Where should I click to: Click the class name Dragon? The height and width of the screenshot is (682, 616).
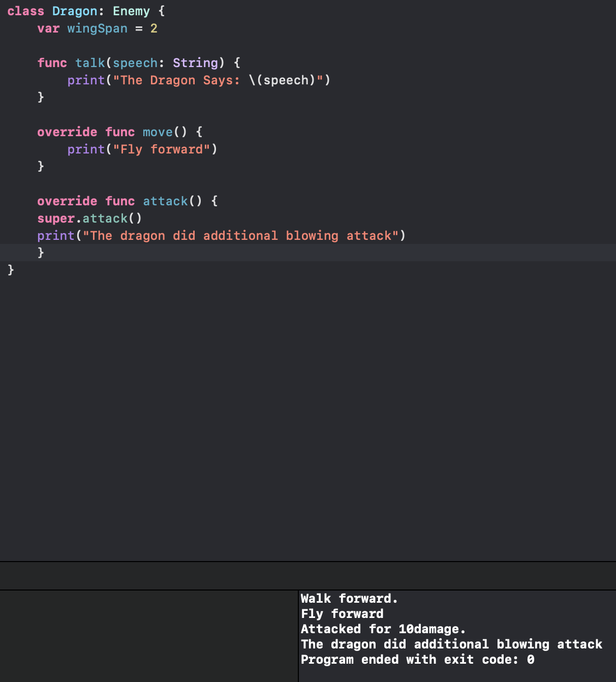click(75, 11)
